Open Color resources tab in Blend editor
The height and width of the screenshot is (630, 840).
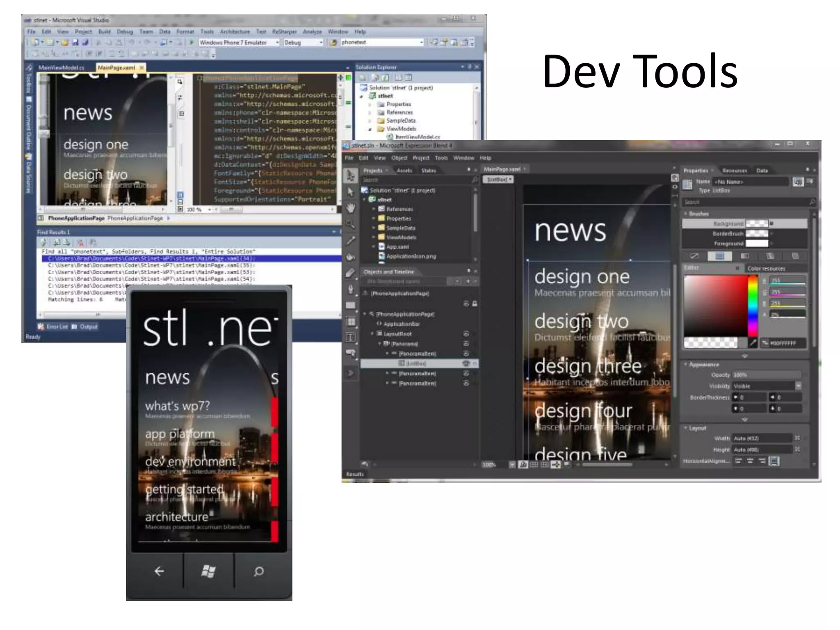point(766,268)
